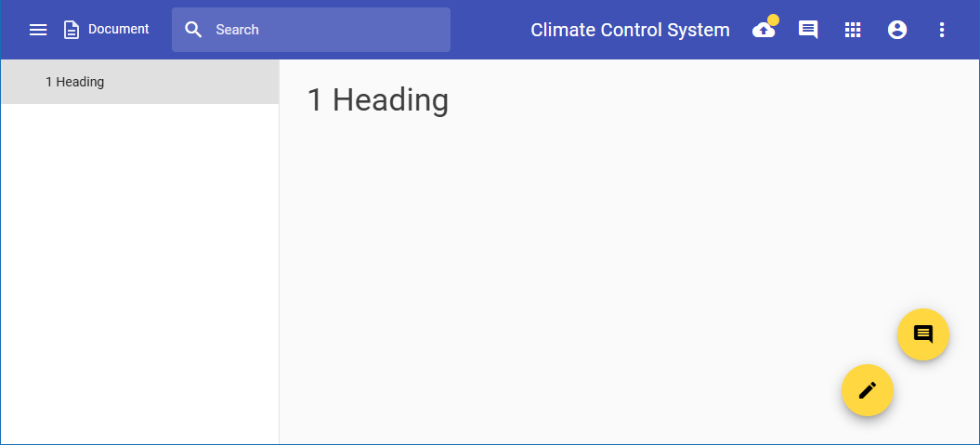Open the apps grid launcher
This screenshot has width=980, height=445.
(x=853, y=30)
